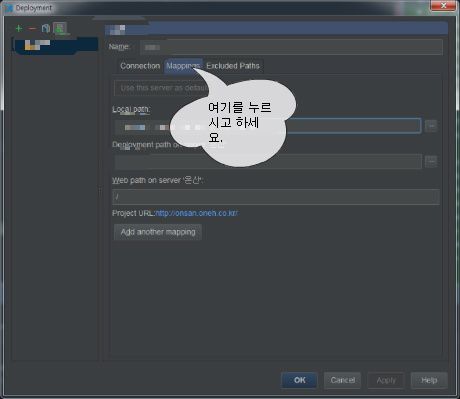Copy the selected server configuration
Screen dimensions: 460x399
46,29
